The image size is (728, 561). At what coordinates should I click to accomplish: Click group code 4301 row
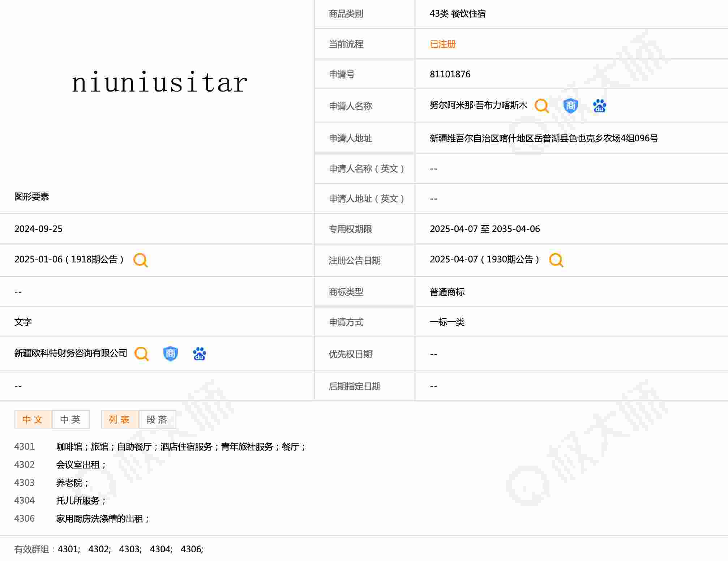click(25, 447)
